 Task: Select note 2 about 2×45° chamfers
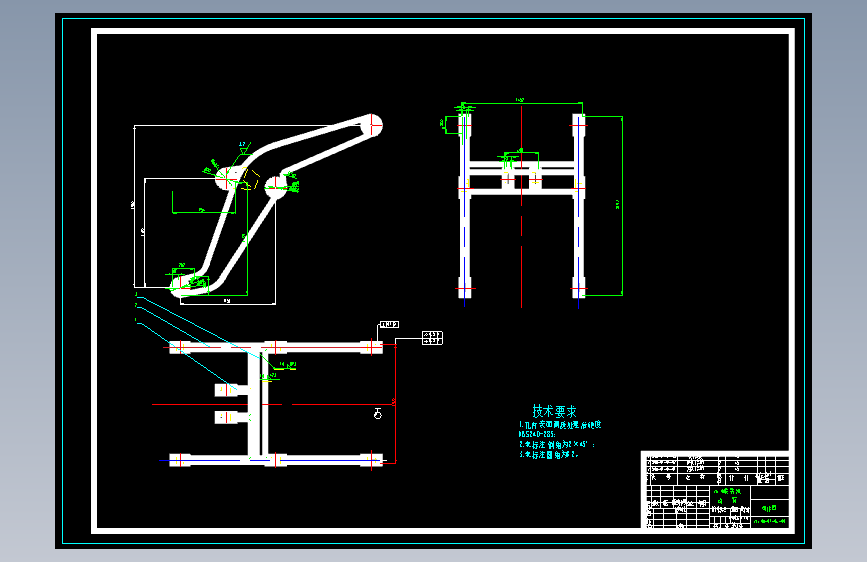pyautogui.click(x=556, y=444)
